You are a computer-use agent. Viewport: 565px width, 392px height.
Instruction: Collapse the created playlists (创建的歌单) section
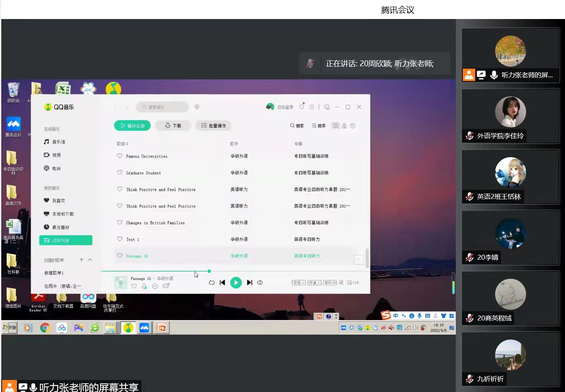click(x=90, y=260)
